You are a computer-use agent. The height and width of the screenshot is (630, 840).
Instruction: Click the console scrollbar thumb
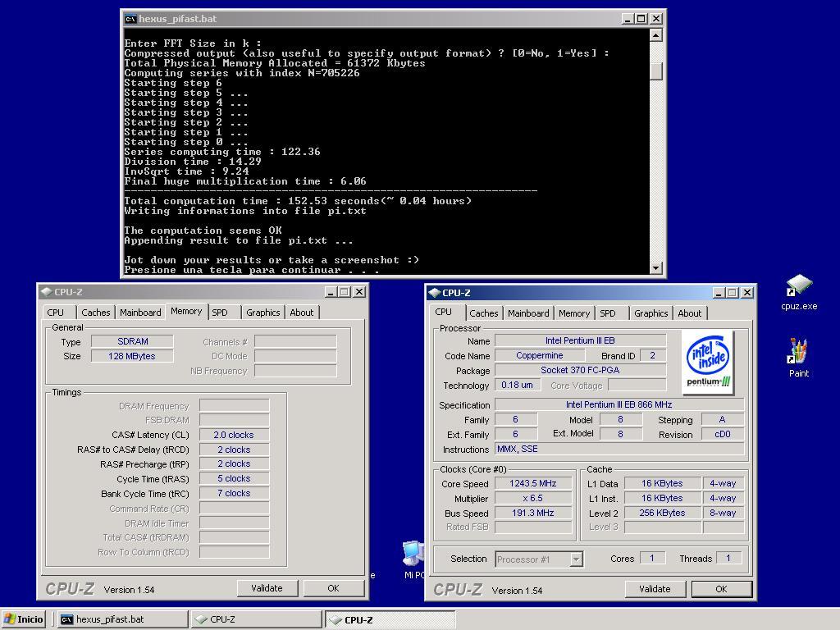655,71
